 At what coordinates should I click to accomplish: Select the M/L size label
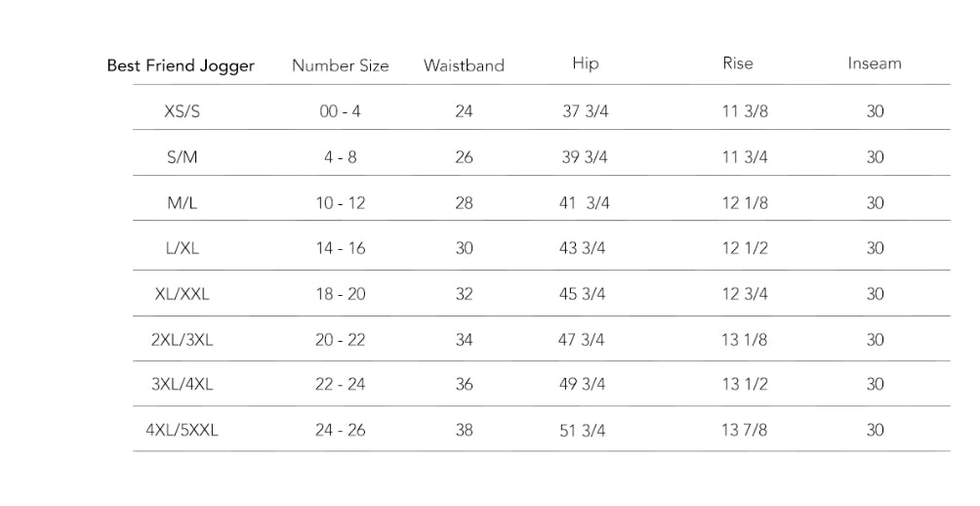pos(183,203)
